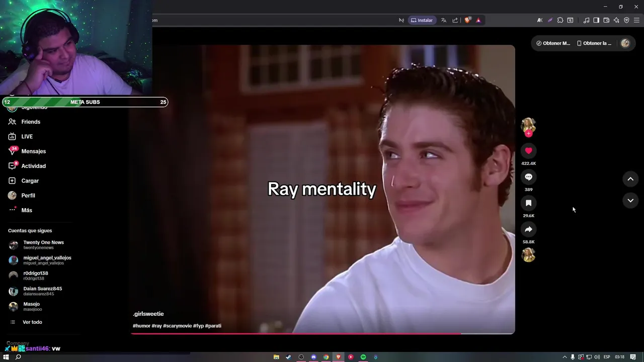This screenshot has width=644, height=362.
Task: Click the Instalar button in address bar
Action: point(422,20)
